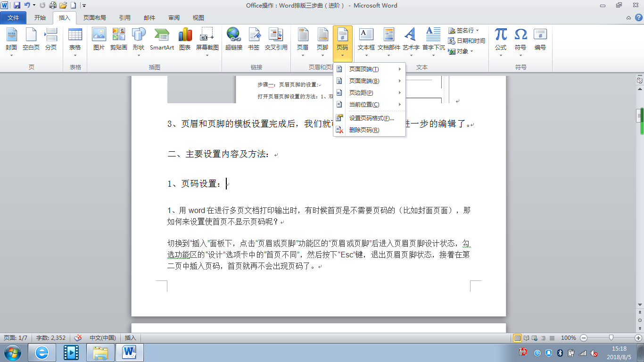
Task: Click the 屏幕截图 screenshot tool
Action: click(207, 42)
